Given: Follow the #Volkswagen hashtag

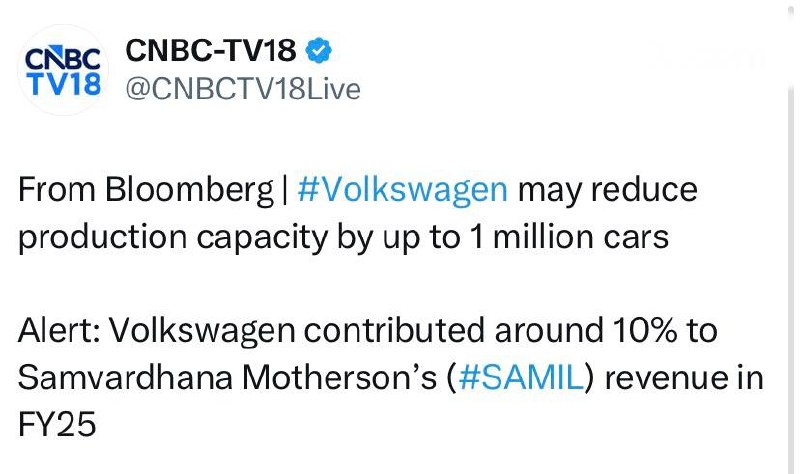Looking at the screenshot, I should pyautogui.click(x=403, y=190).
